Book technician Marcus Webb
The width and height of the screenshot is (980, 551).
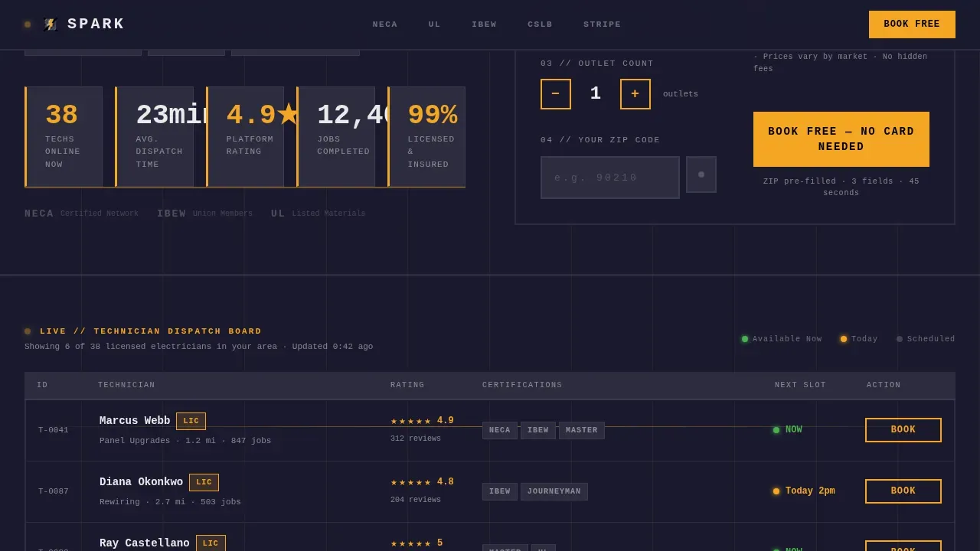point(903,430)
